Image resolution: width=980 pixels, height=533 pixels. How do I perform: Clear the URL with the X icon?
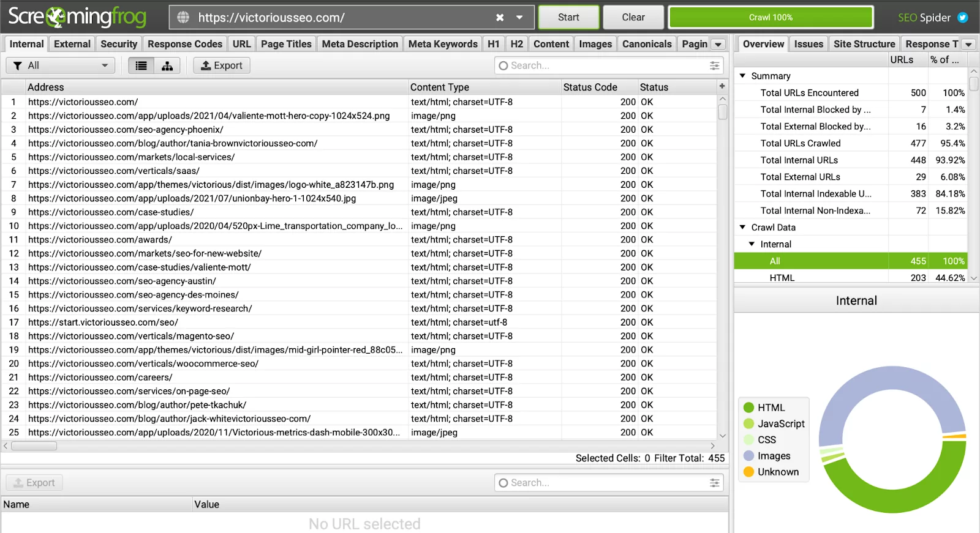[500, 18]
